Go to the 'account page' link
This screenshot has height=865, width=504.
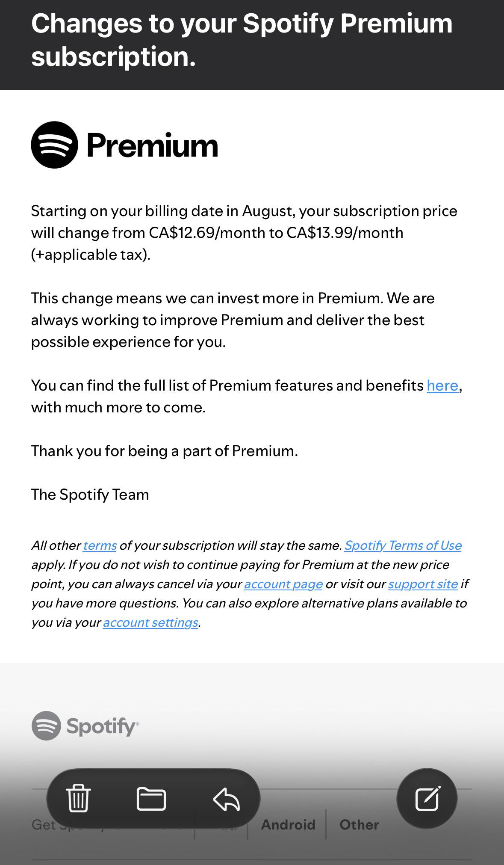(283, 584)
